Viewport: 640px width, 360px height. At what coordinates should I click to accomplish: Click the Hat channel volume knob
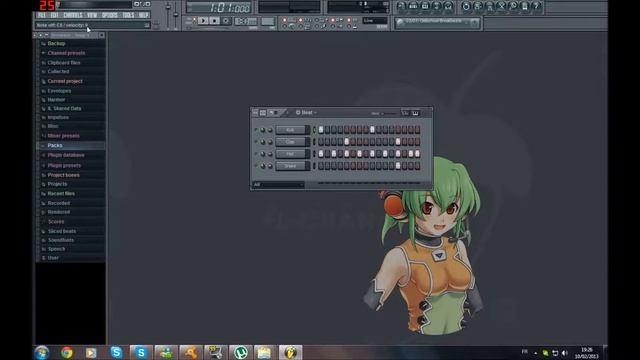coord(270,154)
